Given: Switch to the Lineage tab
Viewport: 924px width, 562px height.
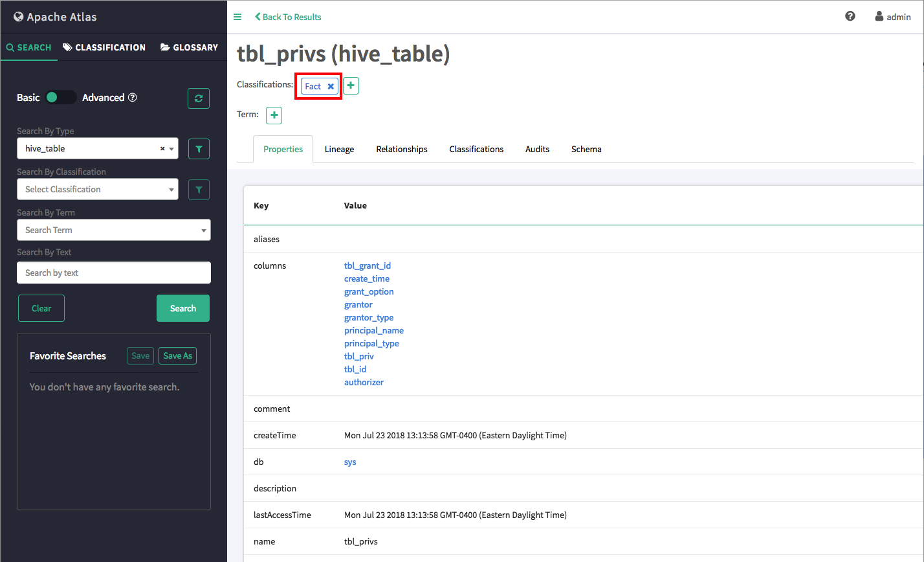Looking at the screenshot, I should [339, 150].
